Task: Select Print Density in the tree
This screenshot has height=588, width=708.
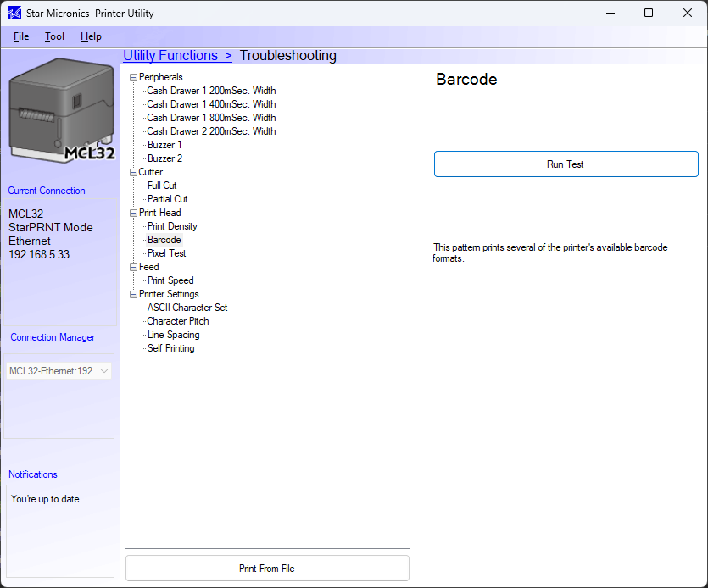Action: [x=172, y=226]
